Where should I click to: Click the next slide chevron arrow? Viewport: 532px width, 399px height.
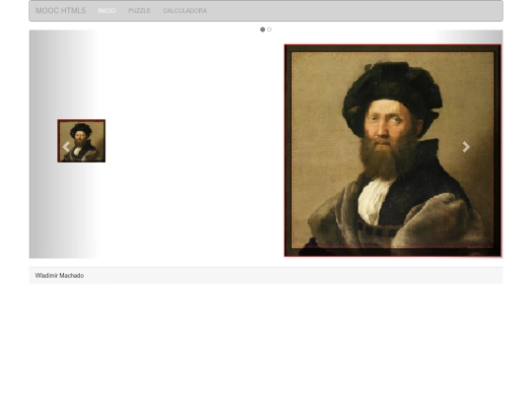click(466, 147)
